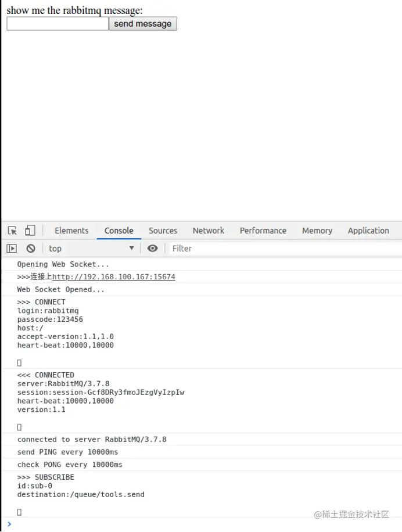Image resolution: width=402 pixels, height=532 pixels.
Task: Select the '>>> CONNECT' log text
Action: point(41,302)
